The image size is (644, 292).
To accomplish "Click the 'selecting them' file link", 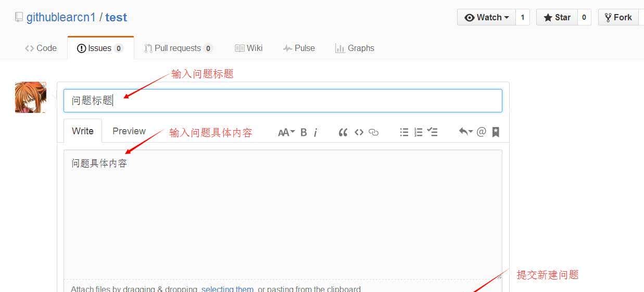I will click(x=228, y=289).
